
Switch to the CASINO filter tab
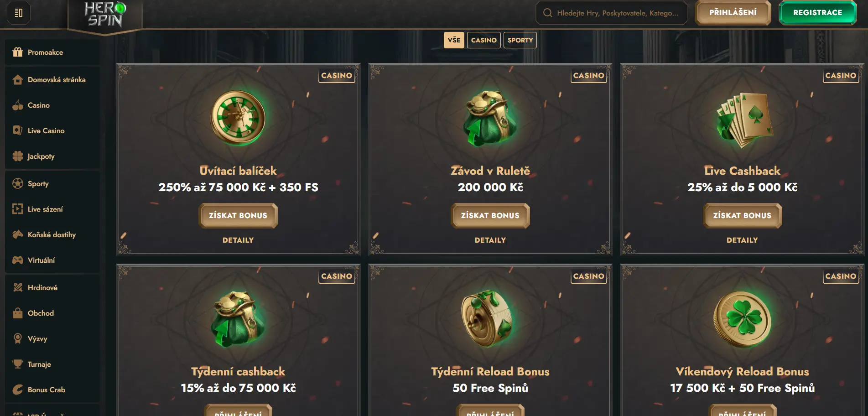pos(483,40)
